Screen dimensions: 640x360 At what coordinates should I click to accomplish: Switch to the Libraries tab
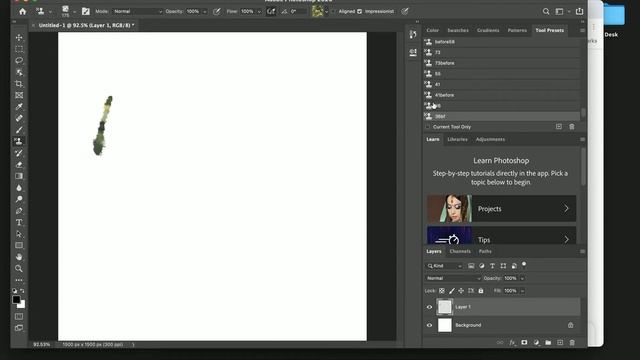click(457, 140)
